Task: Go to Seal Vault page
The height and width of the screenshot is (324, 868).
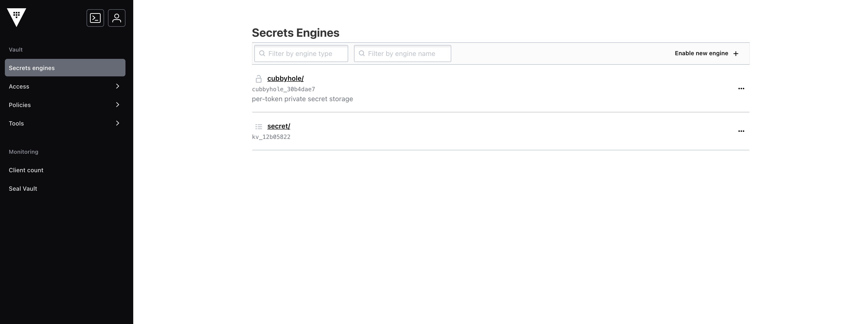Action: pos(23,189)
